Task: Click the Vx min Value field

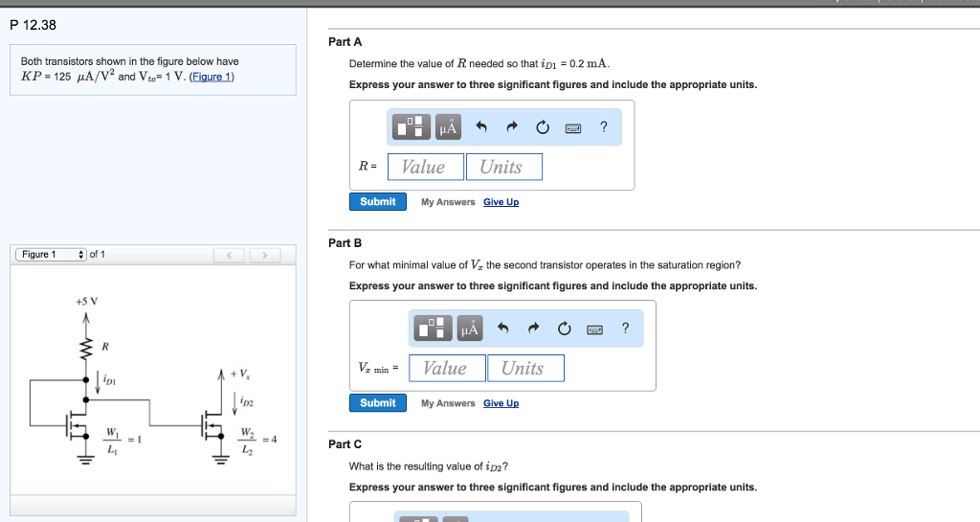Action: [x=448, y=368]
